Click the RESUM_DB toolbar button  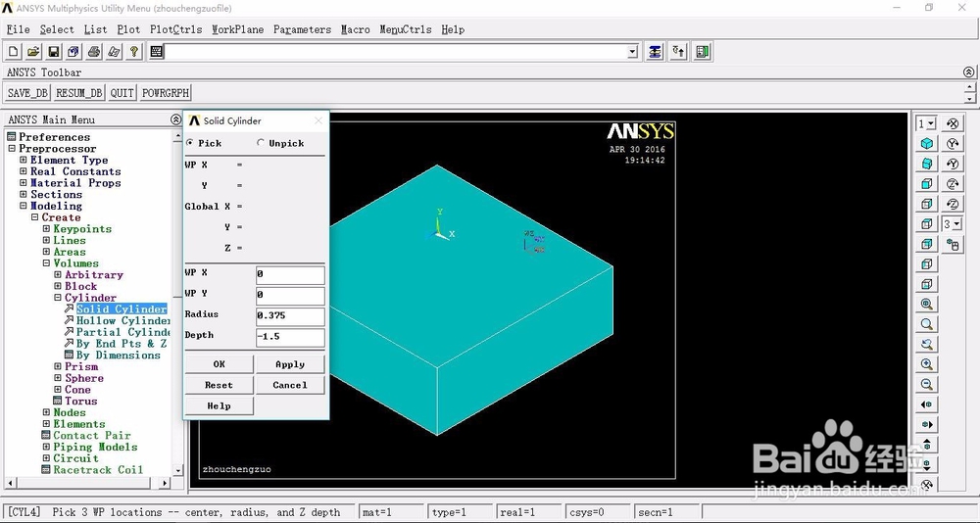pos(78,93)
